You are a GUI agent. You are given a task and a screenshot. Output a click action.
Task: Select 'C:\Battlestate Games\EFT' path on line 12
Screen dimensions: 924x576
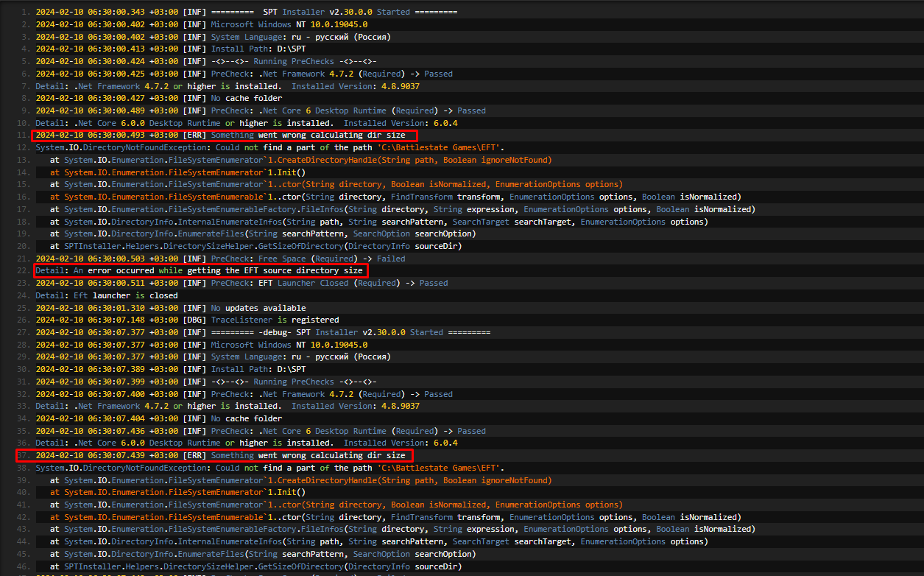(440, 148)
